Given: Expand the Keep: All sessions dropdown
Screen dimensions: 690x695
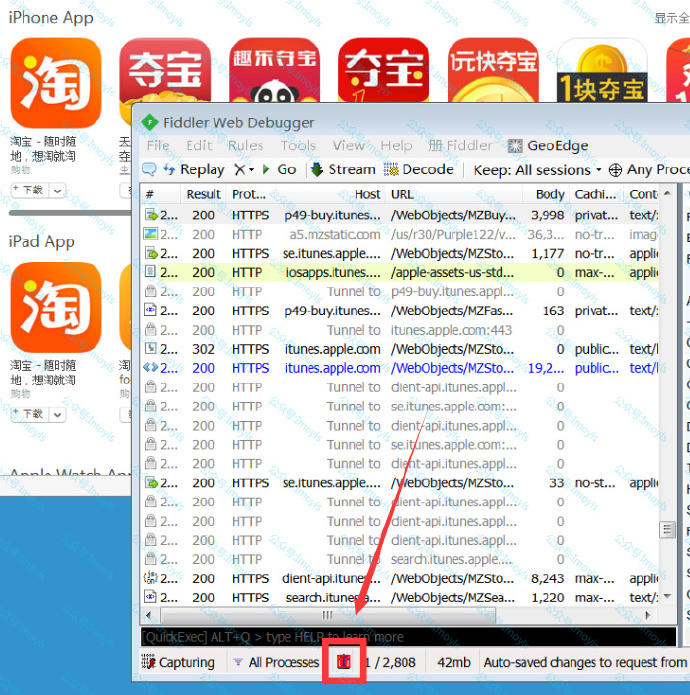Looking at the screenshot, I should [537, 170].
